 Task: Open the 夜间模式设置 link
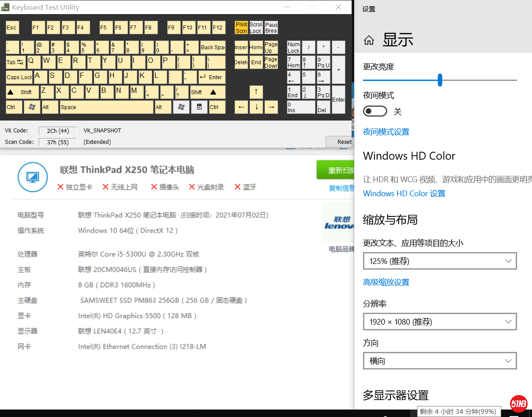(386, 132)
